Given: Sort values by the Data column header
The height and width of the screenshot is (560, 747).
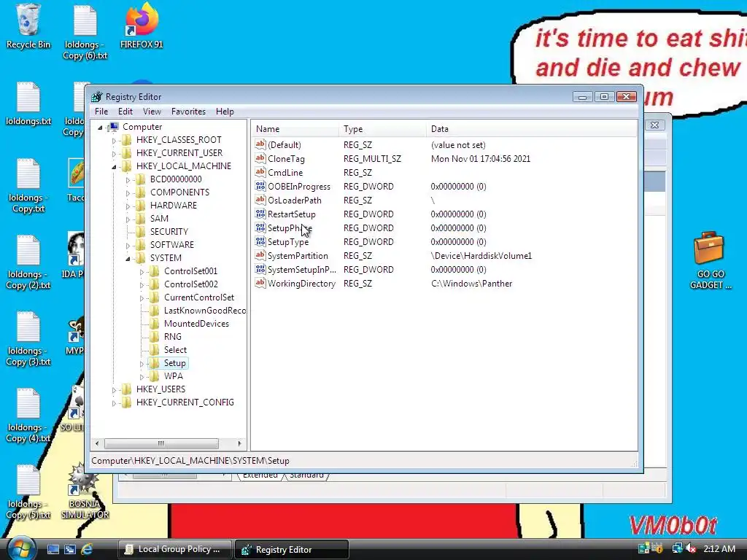Looking at the screenshot, I should click(x=531, y=128).
